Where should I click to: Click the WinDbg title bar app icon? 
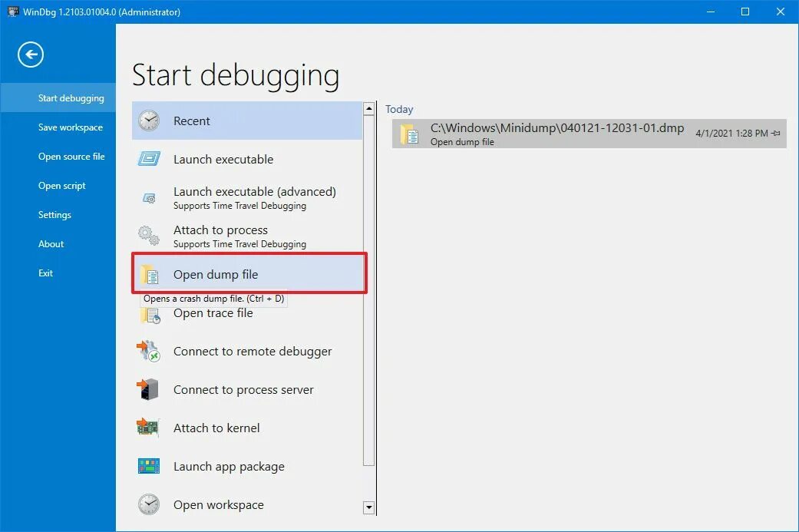(13, 12)
